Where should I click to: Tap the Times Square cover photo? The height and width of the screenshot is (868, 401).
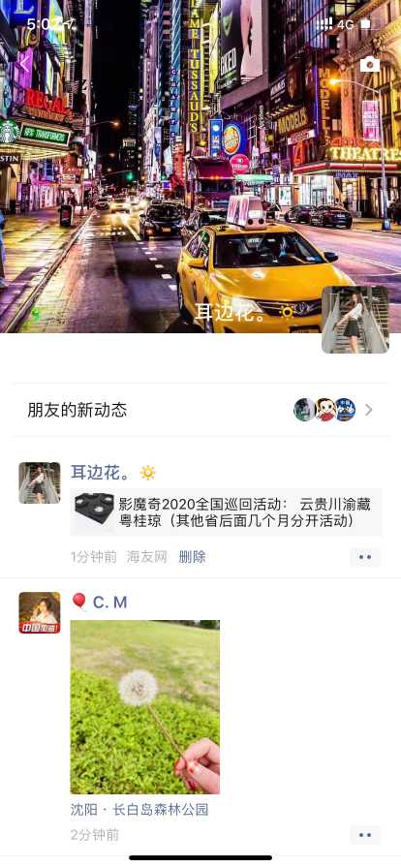coord(200,166)
